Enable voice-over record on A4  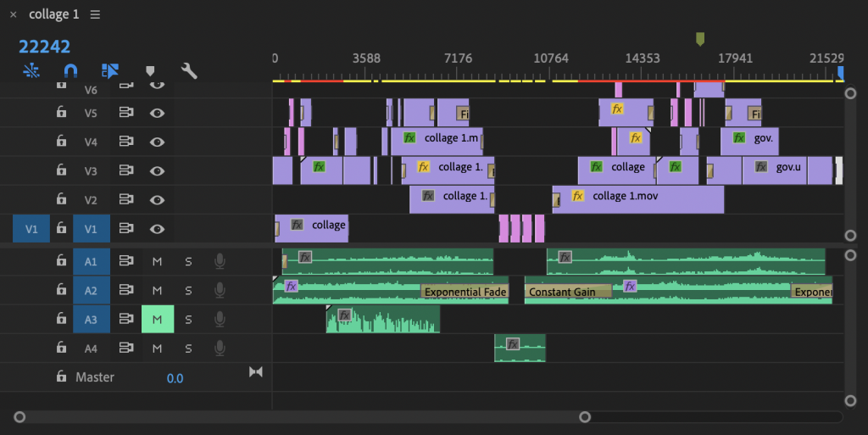[x=220, y=349]
